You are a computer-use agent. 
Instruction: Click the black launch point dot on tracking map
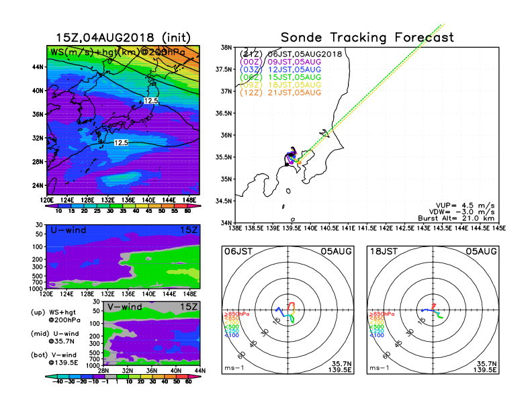[x=287, y=165]
